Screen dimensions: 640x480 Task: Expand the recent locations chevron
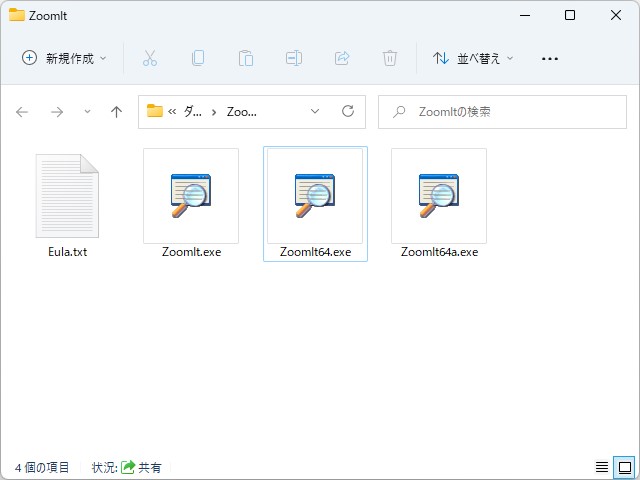pos(87,111)
